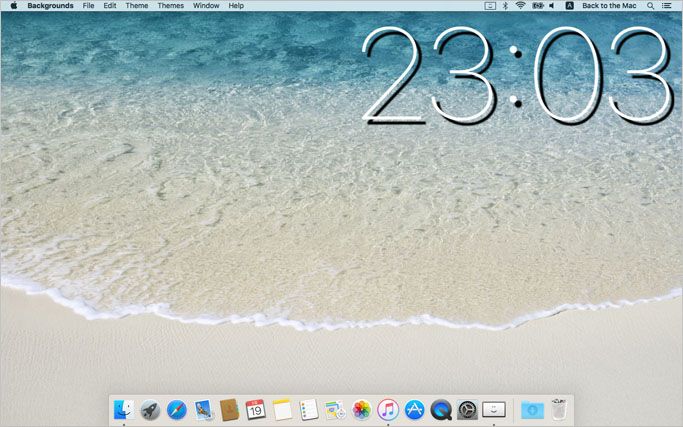Open the Apple menu
Image resolution: width=683 pixels, height=427 pixels.
[14, 6]
